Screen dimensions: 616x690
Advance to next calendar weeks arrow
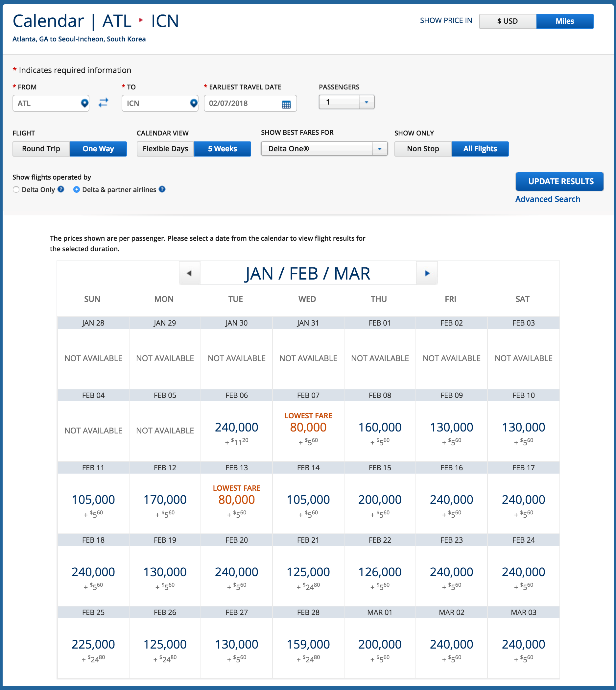[427, 273]
